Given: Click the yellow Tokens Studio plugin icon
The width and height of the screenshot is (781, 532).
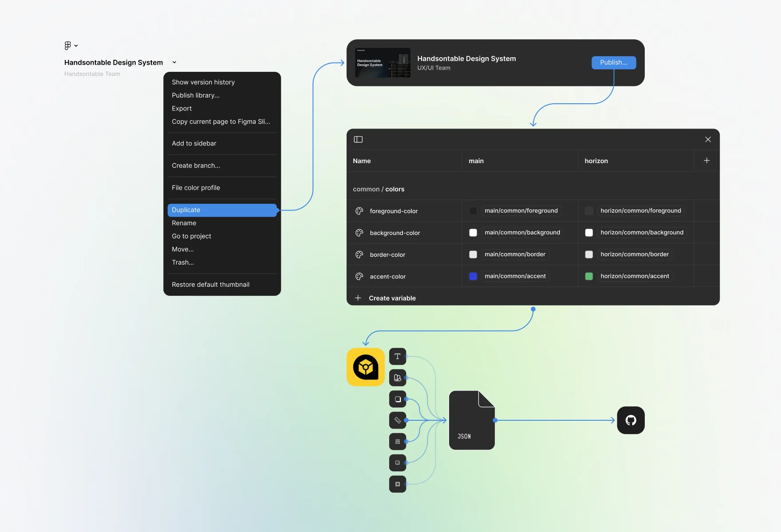Looking at the screenshot, I should [366, 367].
